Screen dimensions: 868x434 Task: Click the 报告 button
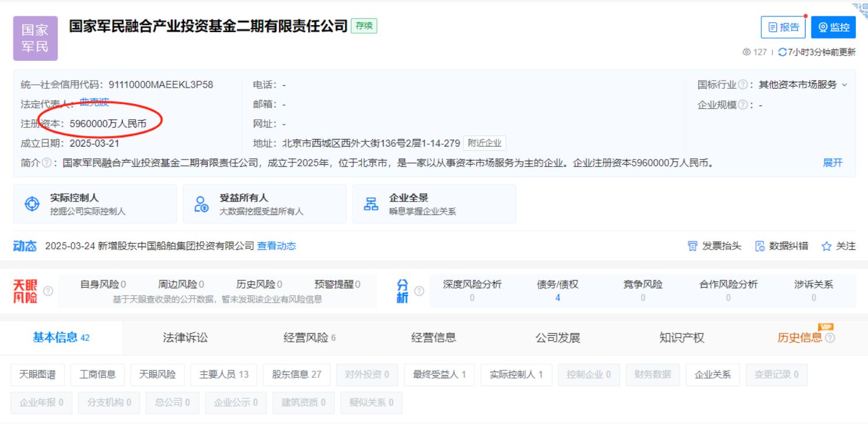click(x=783, y=27)
